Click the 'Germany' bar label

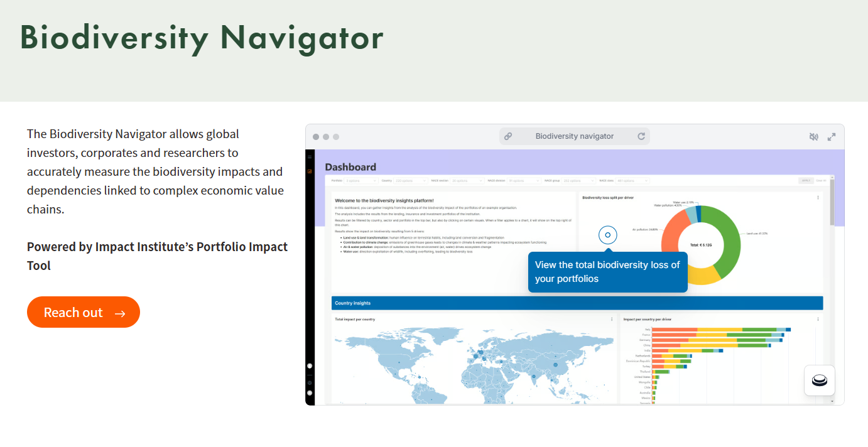pos(646,340)
